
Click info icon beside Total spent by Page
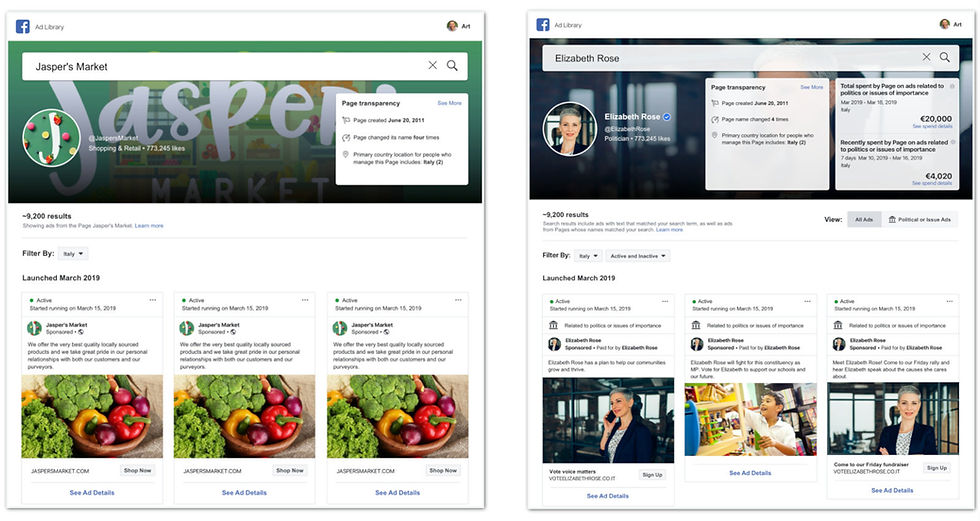tap(952, 86)
